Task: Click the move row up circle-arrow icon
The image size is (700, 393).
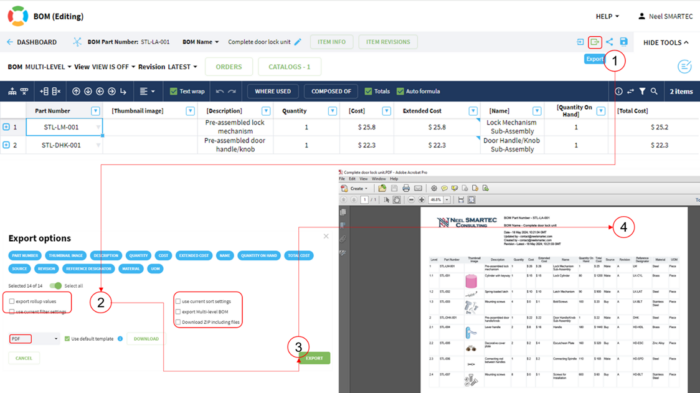Action: (x=76, y=92)
